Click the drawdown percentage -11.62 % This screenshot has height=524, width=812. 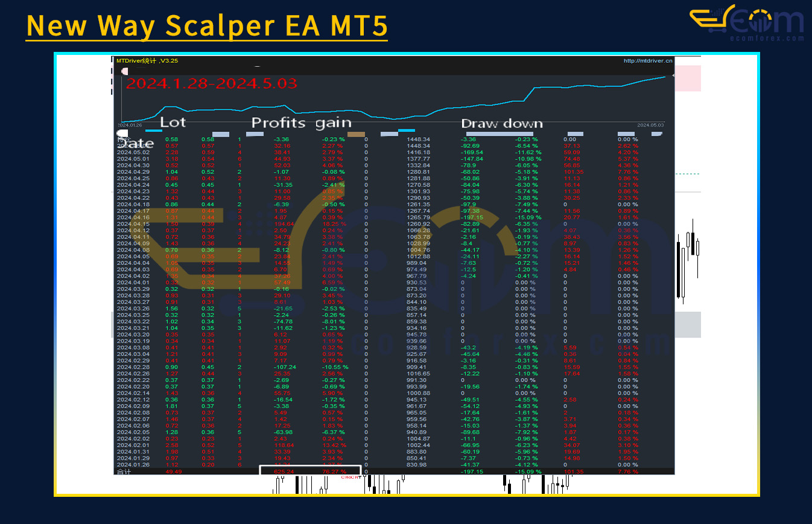[x=528, y=152]
